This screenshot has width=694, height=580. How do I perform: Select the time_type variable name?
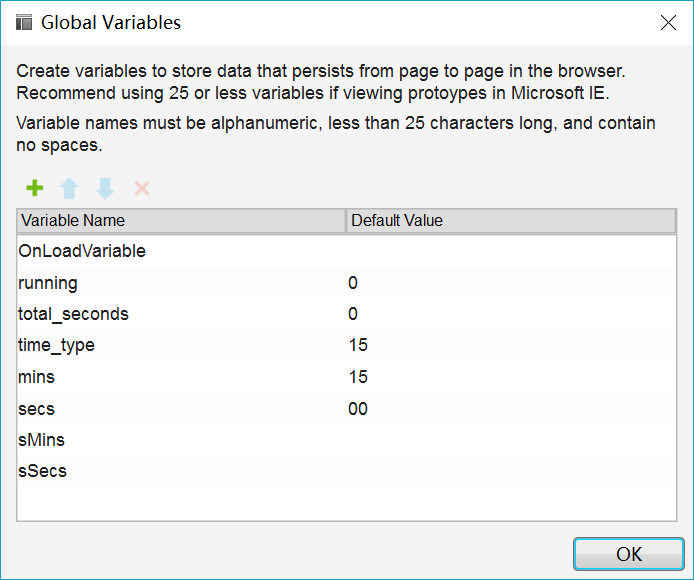click(56, 345)
